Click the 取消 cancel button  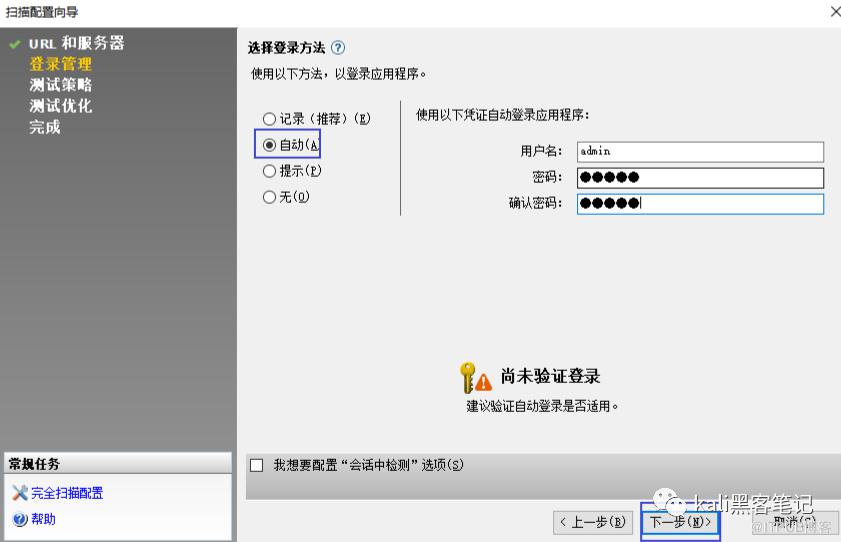click(795, 522)
